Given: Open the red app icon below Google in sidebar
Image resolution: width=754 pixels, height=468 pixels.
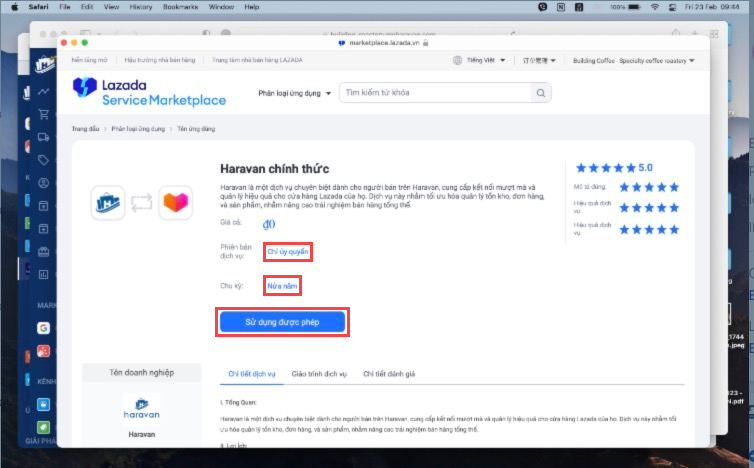Looking at the screenshot, I should (43, 351).
